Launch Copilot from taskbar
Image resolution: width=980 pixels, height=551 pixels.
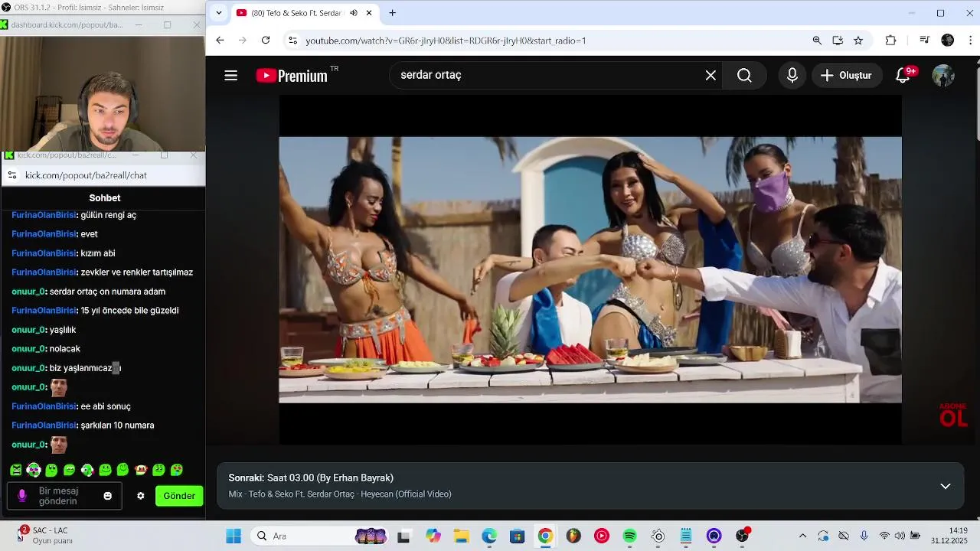[x=433, y=536]
